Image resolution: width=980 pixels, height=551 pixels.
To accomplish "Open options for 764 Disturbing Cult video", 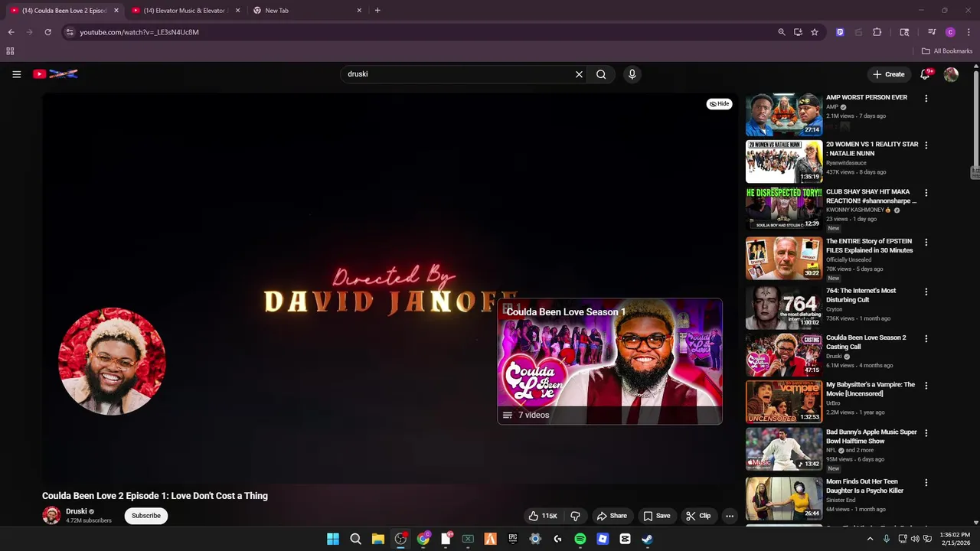I will pyautogui.click(x=926, y=292).
